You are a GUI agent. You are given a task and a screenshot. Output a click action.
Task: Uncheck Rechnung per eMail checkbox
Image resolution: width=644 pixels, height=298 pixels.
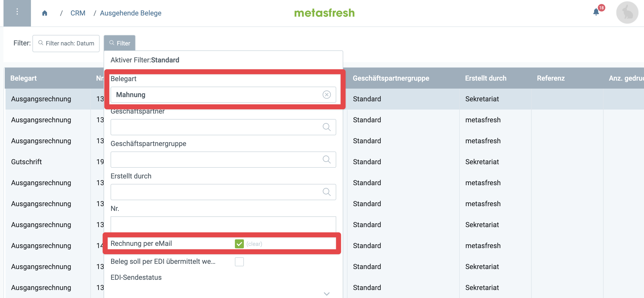coord(239,244)
